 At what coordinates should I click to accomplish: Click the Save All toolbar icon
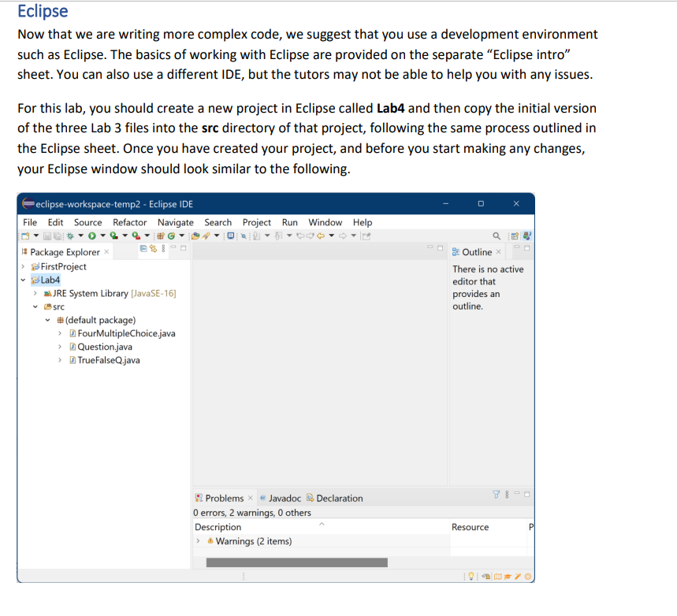58,236
